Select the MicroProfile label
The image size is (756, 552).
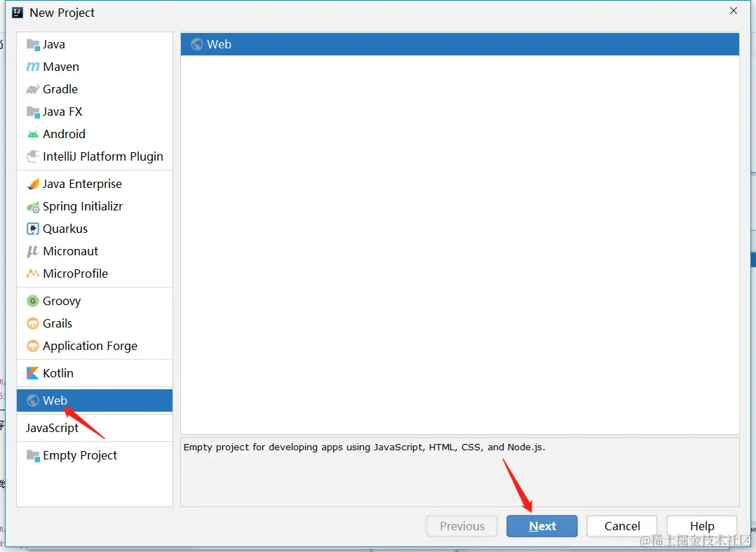(x=75, y=274)
